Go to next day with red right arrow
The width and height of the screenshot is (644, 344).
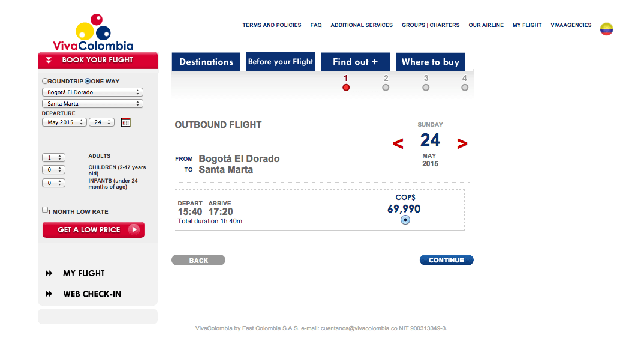click(x=462, y=144)
